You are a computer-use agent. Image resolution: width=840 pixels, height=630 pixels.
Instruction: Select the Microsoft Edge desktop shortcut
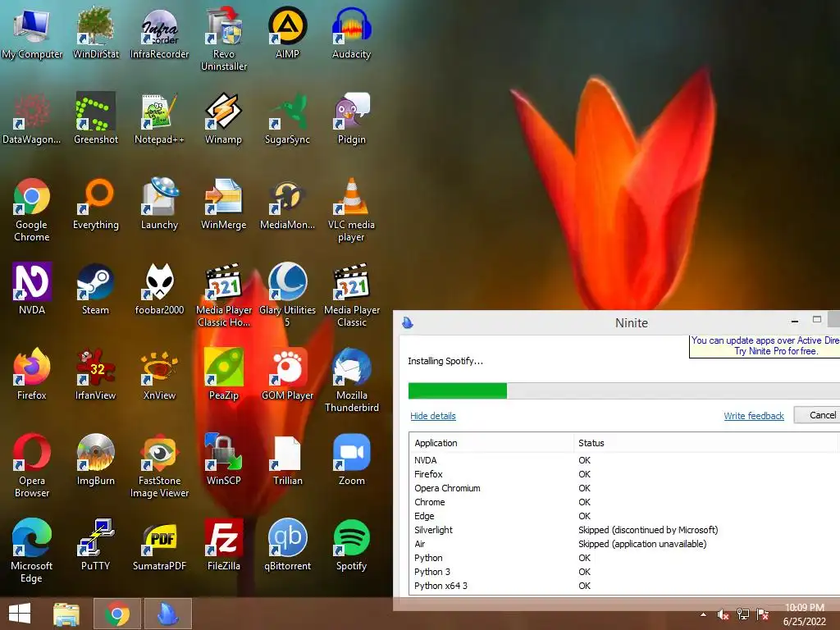(x=32, y=550)
